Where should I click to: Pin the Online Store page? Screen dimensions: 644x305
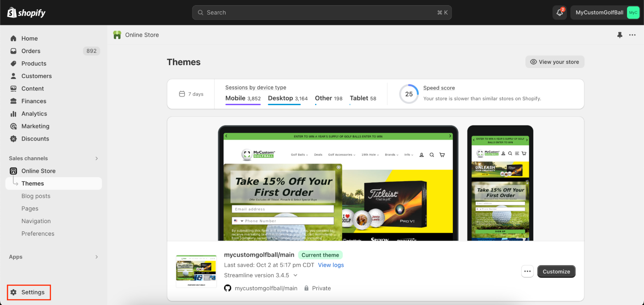point(620,35)
